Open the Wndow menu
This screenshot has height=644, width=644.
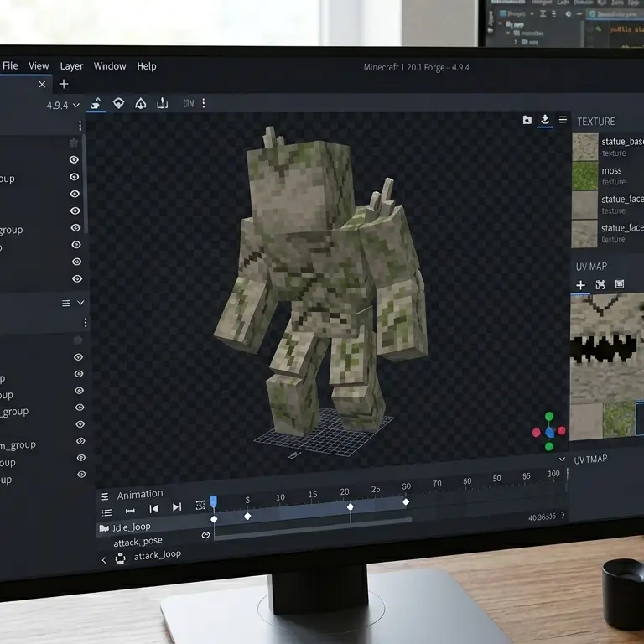tap(110, 66)
